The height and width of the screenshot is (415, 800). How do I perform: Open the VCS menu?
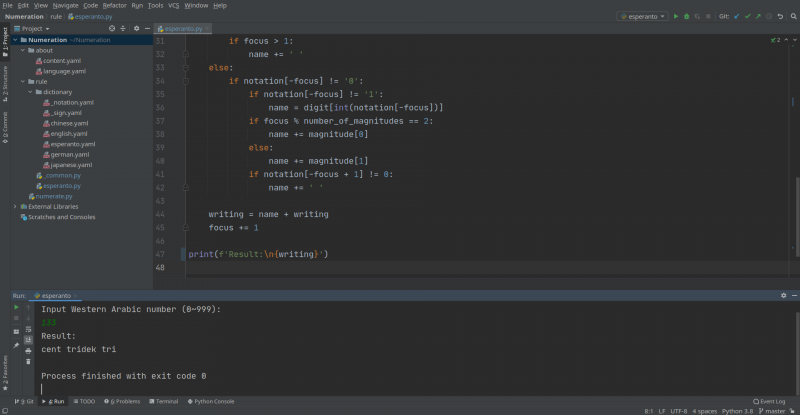coord(173,5)
